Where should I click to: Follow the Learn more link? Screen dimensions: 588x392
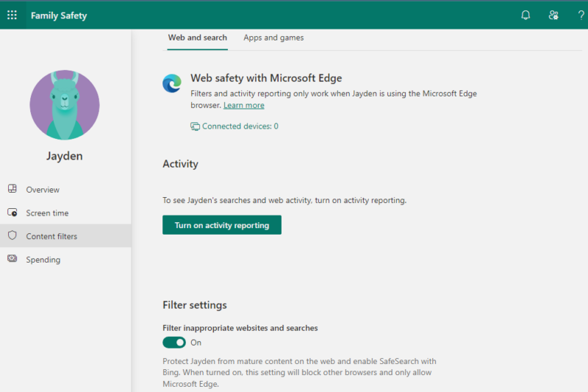point(244,105)
